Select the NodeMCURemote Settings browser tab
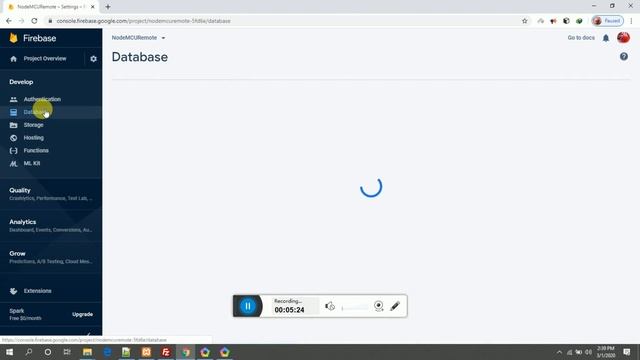The height and width of the screenshot is (360, 640). point(51,7)
